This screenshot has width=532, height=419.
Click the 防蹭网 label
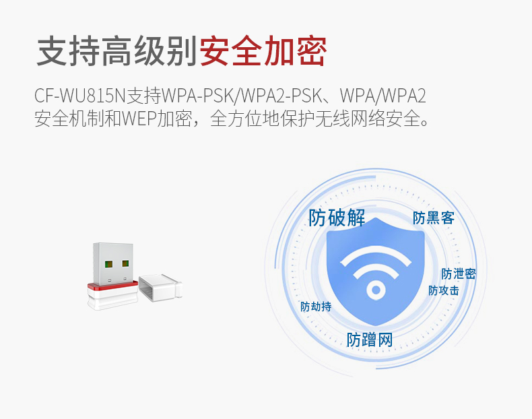370,340
